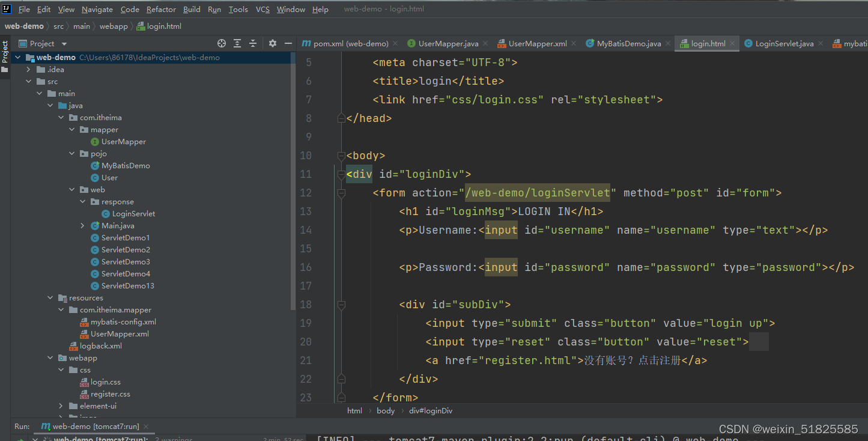
Task: Open the File menu
Action: [24, 9]
